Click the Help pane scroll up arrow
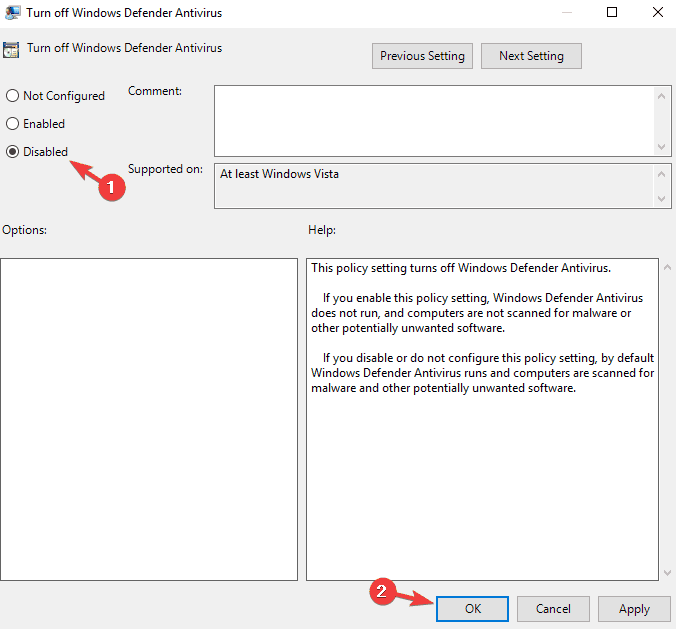 pyautogui.click(x=667, y=267)
